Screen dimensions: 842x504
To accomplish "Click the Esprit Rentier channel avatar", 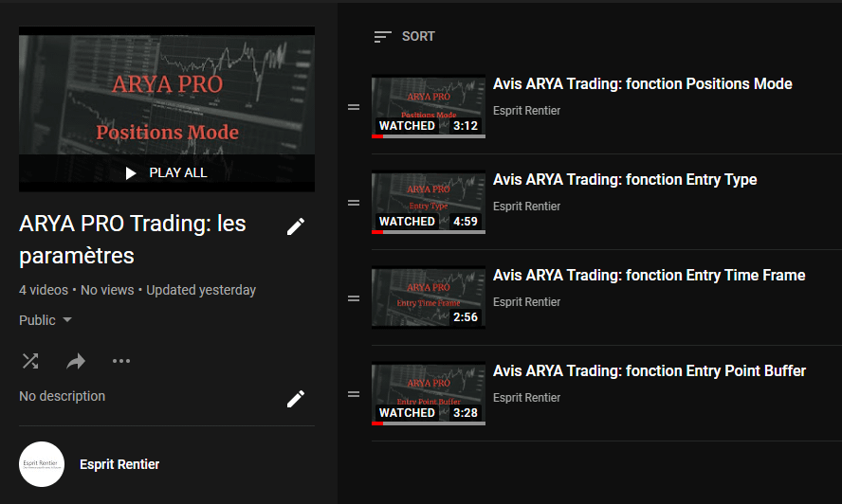I will pyautogui.click(x=42, y=464).
